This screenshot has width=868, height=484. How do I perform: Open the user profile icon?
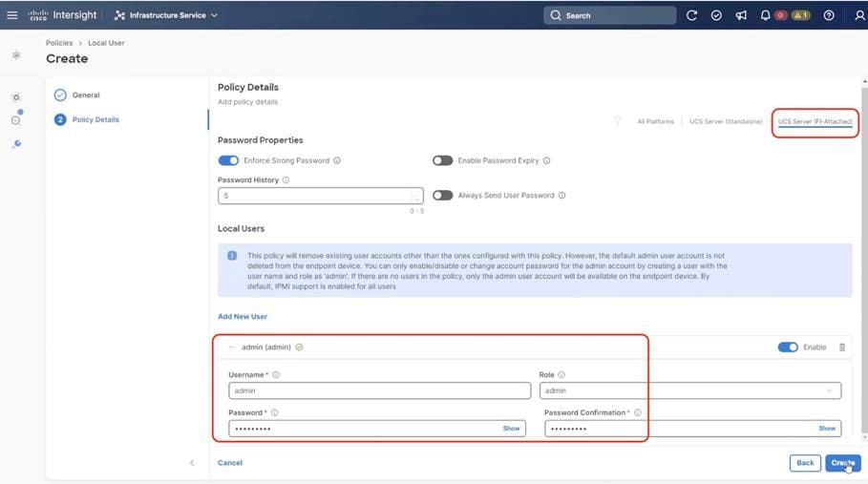(859, 15)
